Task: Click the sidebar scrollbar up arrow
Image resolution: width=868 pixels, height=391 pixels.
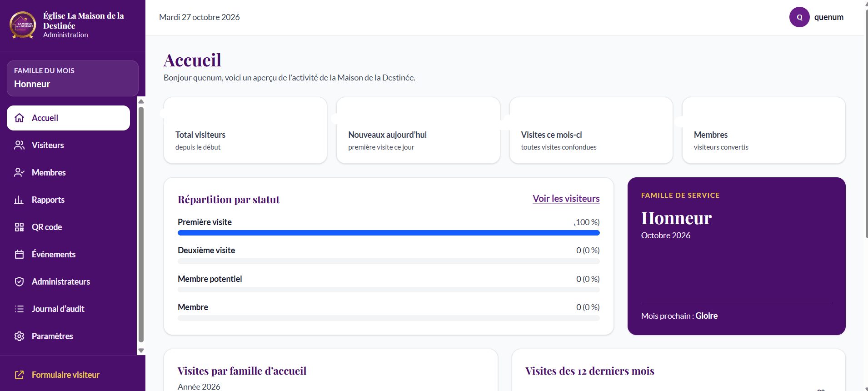Action: pos(141,101)
